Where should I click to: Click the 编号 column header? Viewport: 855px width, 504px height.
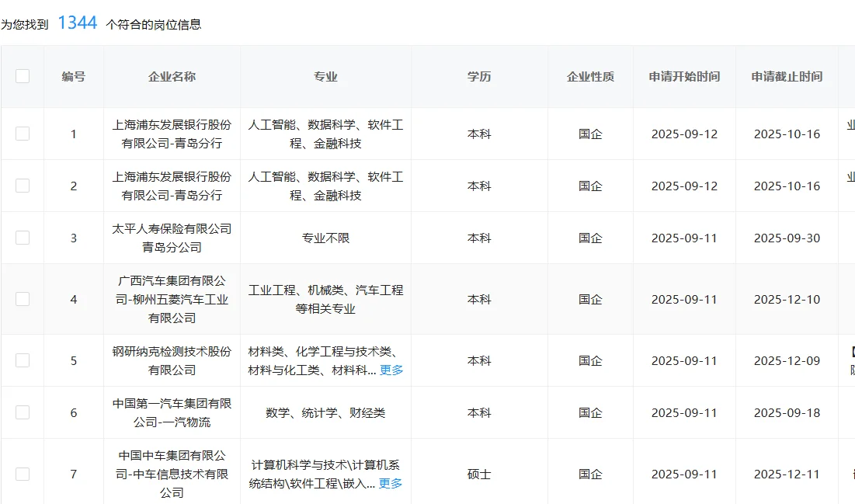tap(74, 76)
